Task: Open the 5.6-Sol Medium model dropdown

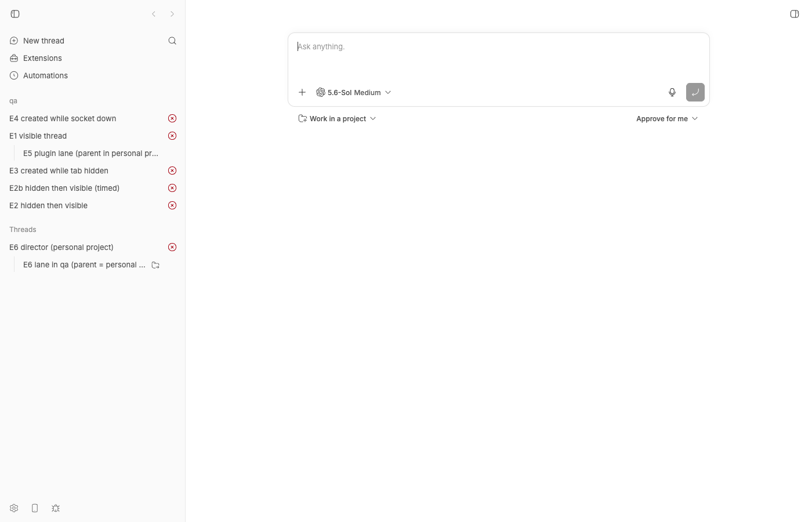Action: [354, 92]
